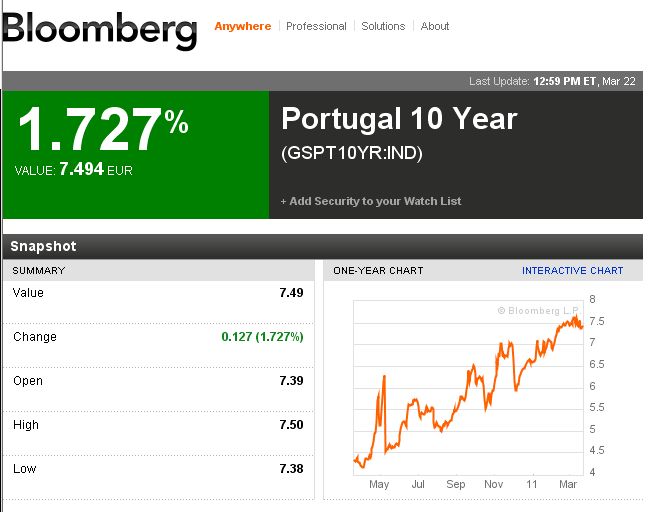649x512 pixels.
Task: Select the Value row showing 7.49
Action: tap(158, 293)
